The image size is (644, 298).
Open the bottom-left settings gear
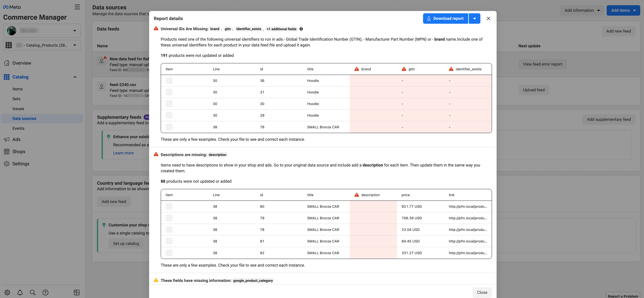[7, 292]
